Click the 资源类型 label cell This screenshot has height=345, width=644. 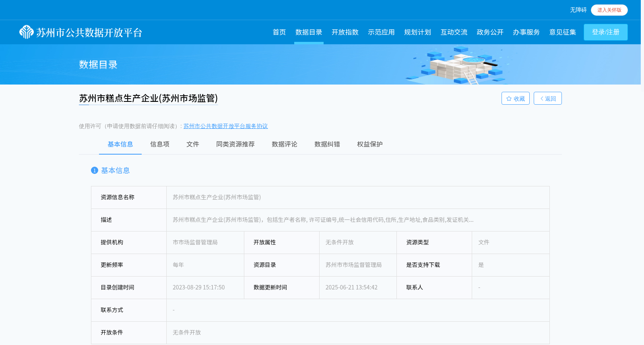[x=434, y=242]
